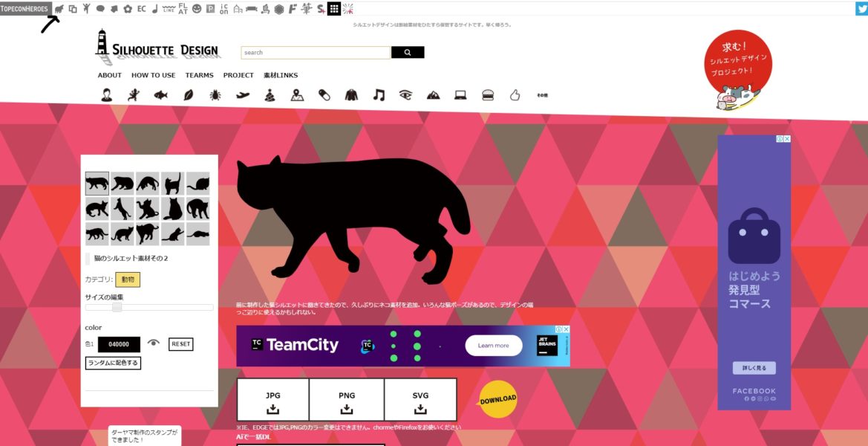Click the FLAT site icon in top bar
868x446 pixels.
(x=183, y=9)
